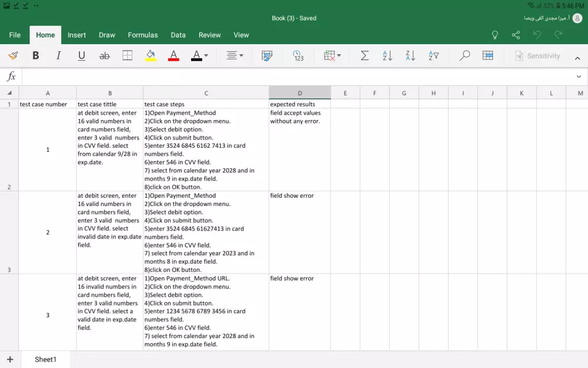The width and height of the screenshot is (588, 368).
Task: Expand font color dropdown arrow
Action: coord(206,56)
